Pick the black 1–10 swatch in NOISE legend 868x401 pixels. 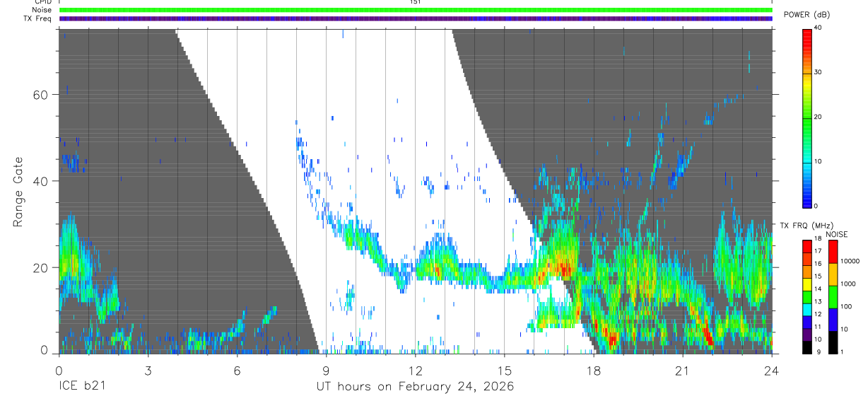pos(832,342)
